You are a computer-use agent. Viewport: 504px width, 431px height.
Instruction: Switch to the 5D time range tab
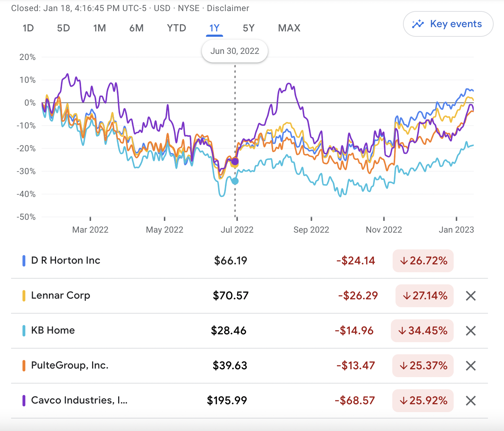point(64,28)
